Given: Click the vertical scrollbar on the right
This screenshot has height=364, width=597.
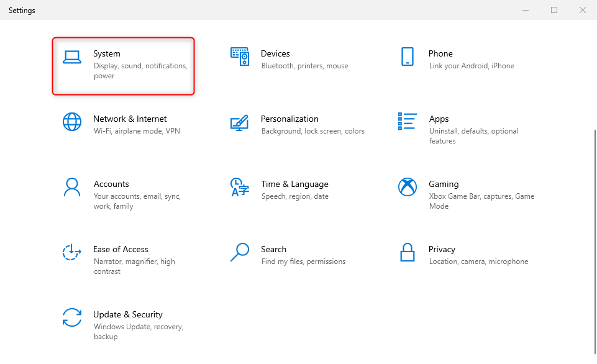Looking at the screenshot, I should pyautogui.click(x=595, y=242).
